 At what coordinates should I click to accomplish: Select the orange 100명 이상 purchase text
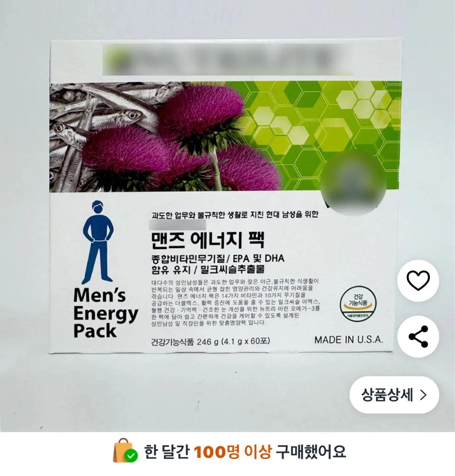pos(232,452)
